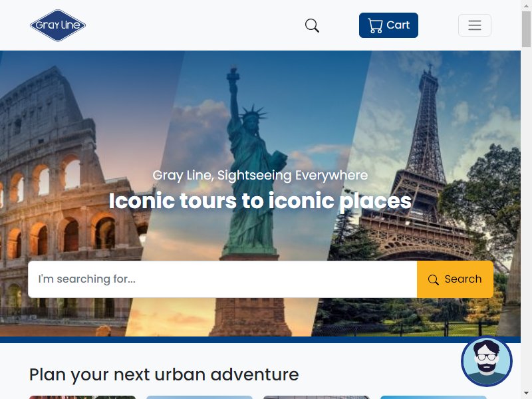Click the yellow Search button
The width and height of the screenshot is (532, 399).
(455, 279)
